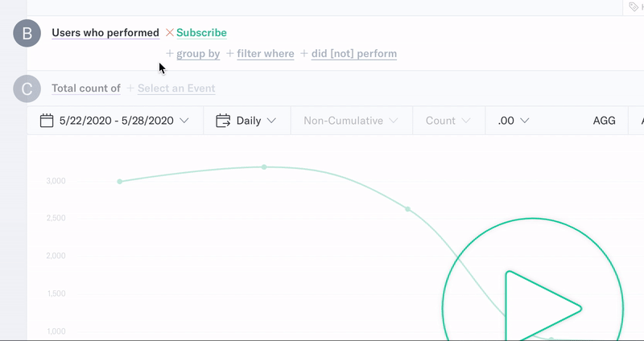Click the plus icon before did [not] perform
644x341 pixels.
point(304,53)
